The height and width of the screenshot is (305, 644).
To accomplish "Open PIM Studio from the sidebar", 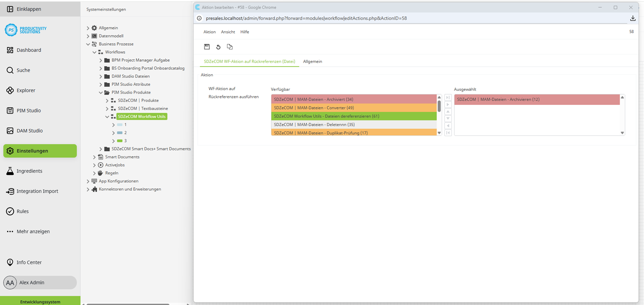I will pos(27,110).
